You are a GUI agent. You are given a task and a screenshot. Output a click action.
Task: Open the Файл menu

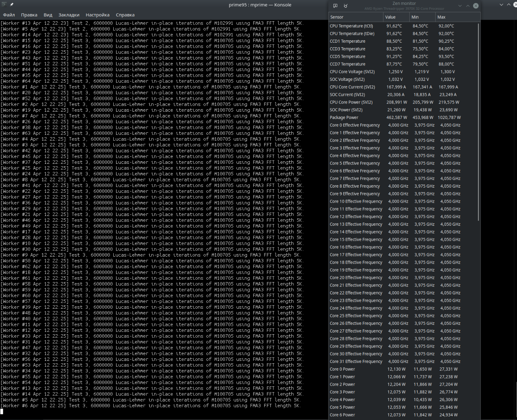click(9, 15)
